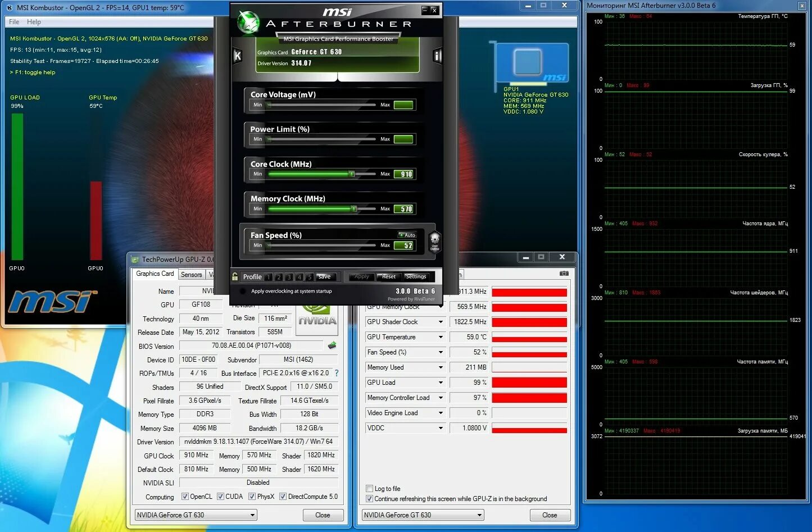Viewport: 812px width, 532px height.
Task: Click the BIOS Version field 70.08.AE.00.04
Action: coord(251,345)
